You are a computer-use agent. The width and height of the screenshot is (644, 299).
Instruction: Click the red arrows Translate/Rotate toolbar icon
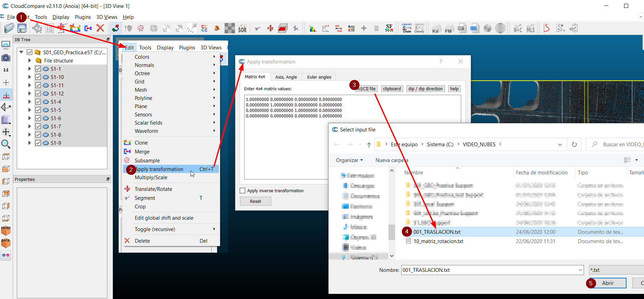pos(270,28)
